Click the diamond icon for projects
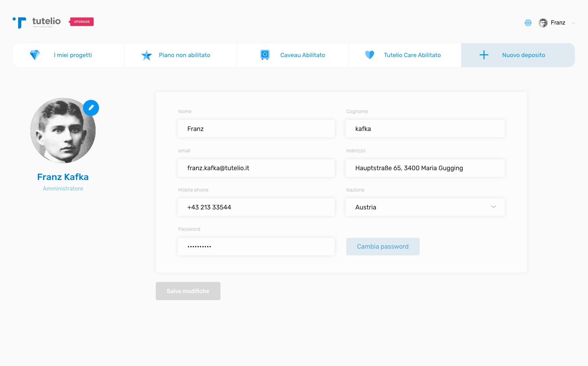This screenshot has width=588, height=366. click(35, 55)
